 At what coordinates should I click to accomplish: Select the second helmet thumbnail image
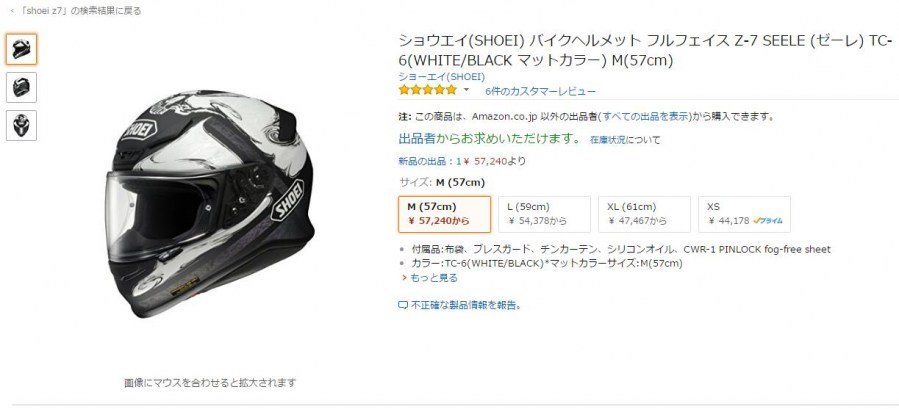click(x=22, y=88)
